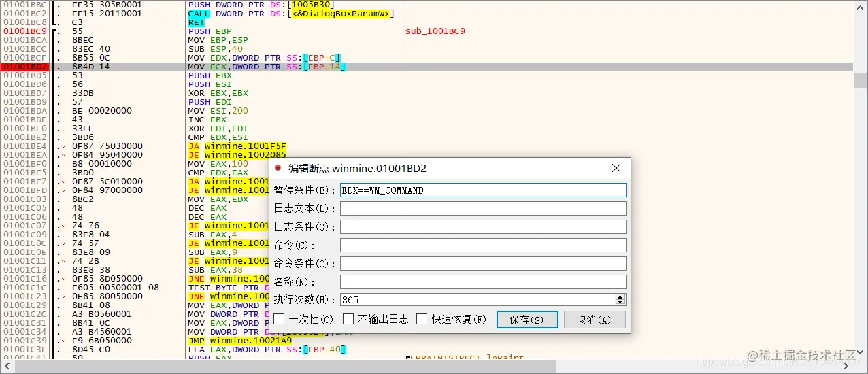Click the sub_1001BC9 comment label
Image resolution: width=868 pixels, height=374 pixels.
click(x=435, y=31)
